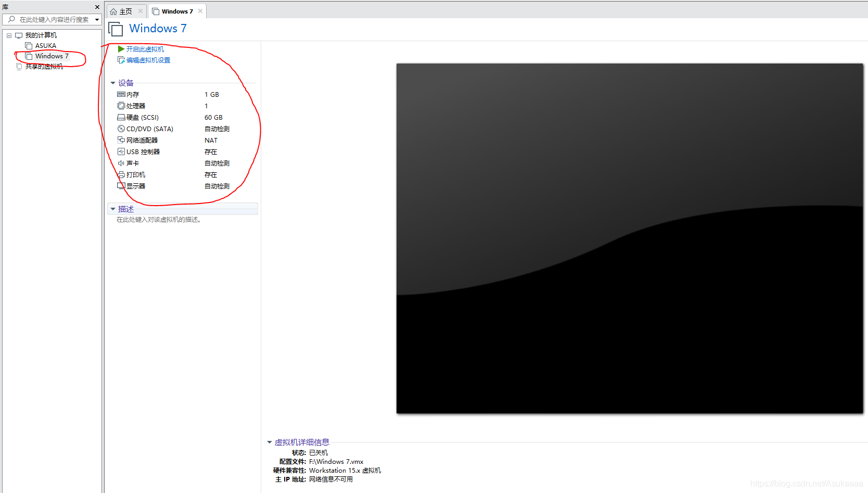Open 编辑虚拟机设置 link

click(148, 60)
